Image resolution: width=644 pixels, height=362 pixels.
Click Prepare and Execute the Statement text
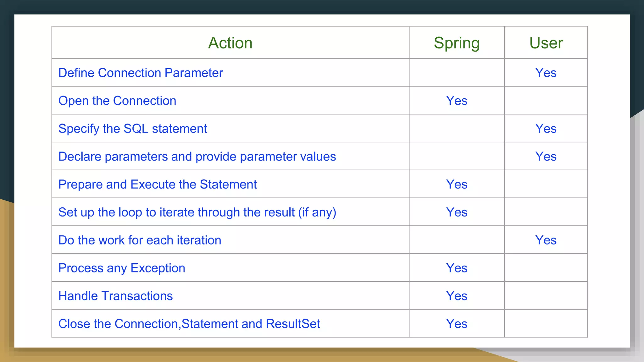158,184
